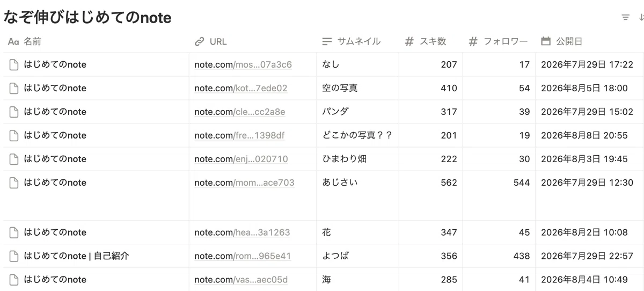
Task: Click the hash icon beside スキ数 header
Action: coord(409,41)
